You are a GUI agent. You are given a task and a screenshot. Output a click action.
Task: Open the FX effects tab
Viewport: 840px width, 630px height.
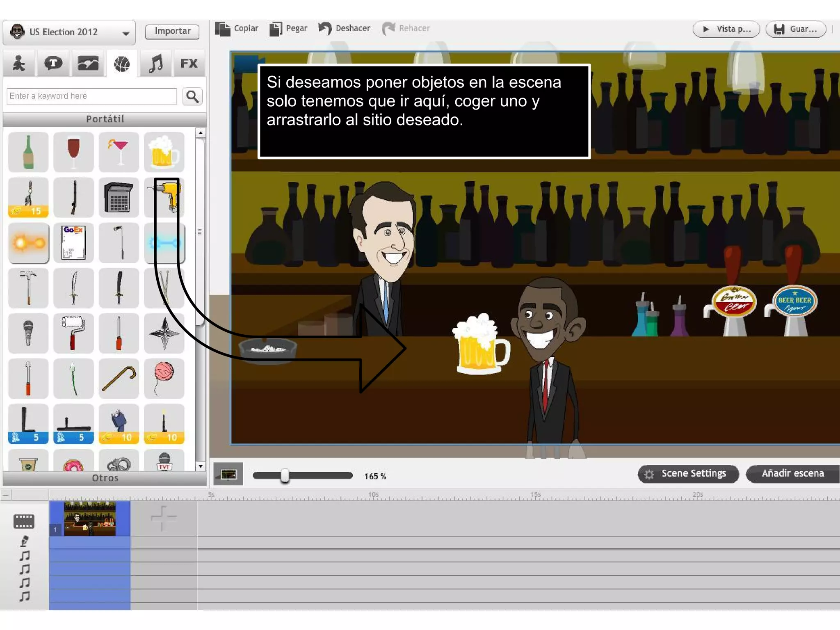189,64
